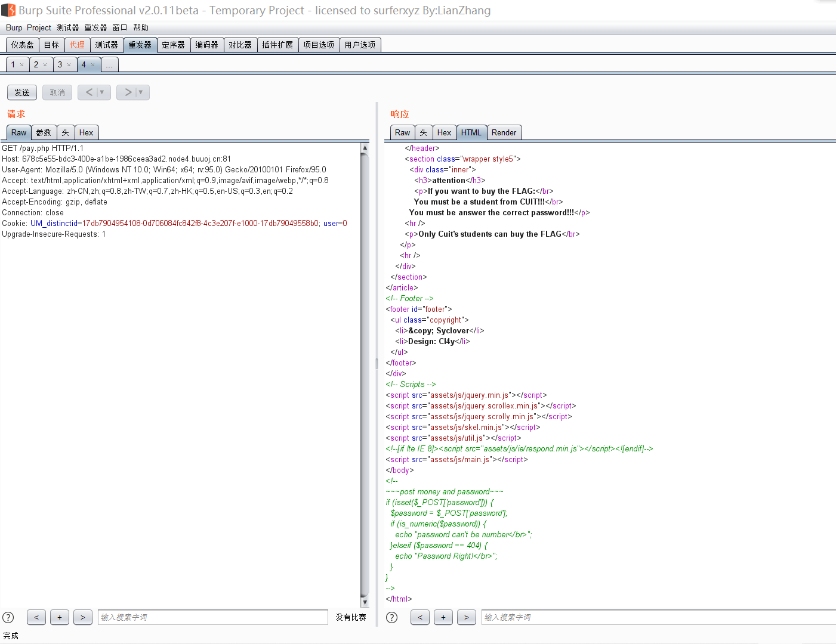Select the response 头 headers tab
Image resolution: width=836 pixels, height=644 pixels.
point(423,132)
